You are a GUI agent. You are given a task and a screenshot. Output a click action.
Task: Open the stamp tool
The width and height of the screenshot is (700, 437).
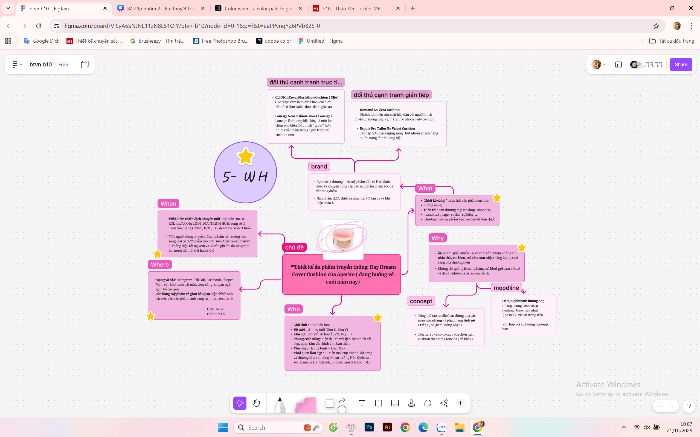click(x=411, y=404)
